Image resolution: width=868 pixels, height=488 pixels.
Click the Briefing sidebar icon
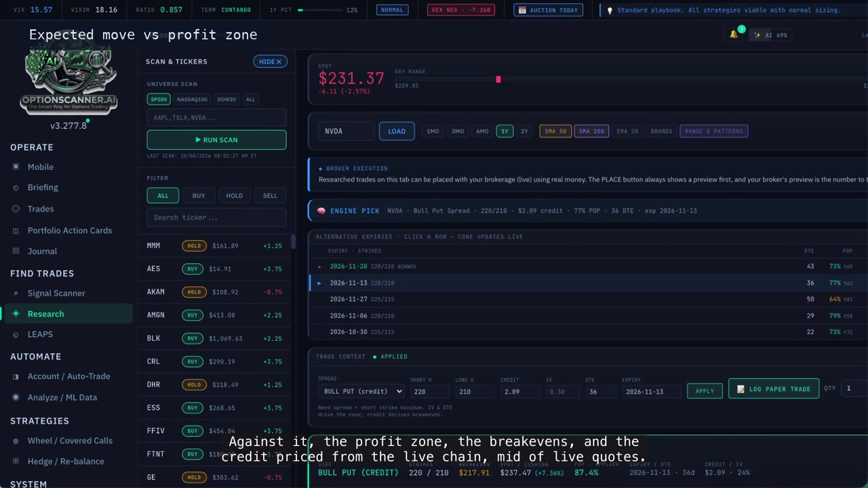point(16,188)
